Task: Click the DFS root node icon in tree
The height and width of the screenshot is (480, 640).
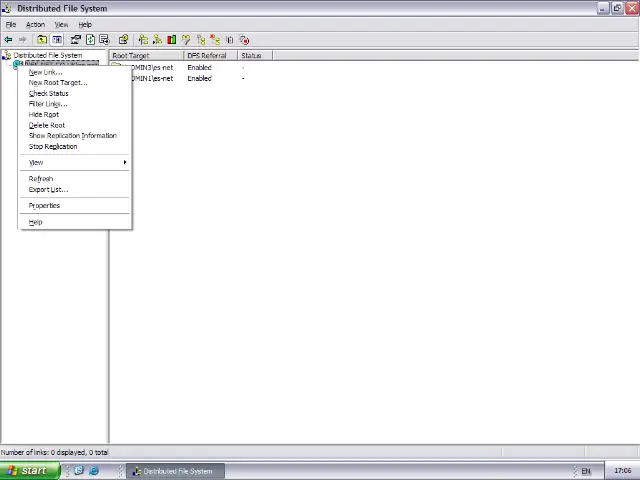Action: 17,64
